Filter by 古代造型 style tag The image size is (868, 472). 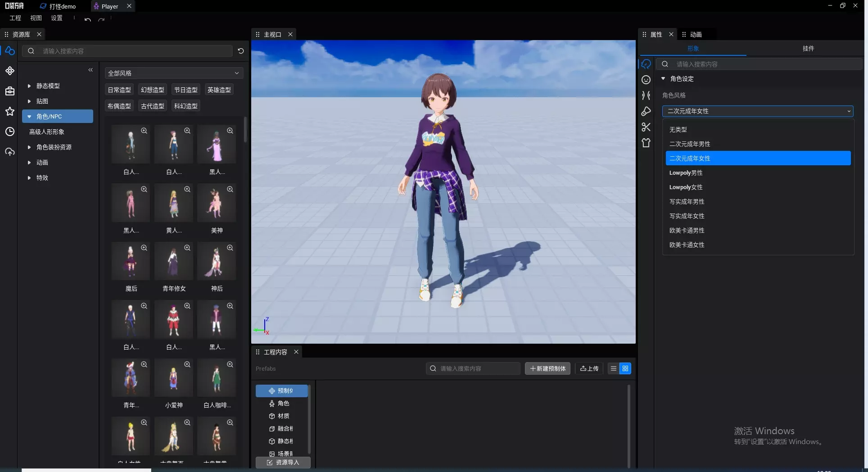(x=153, y=106)
